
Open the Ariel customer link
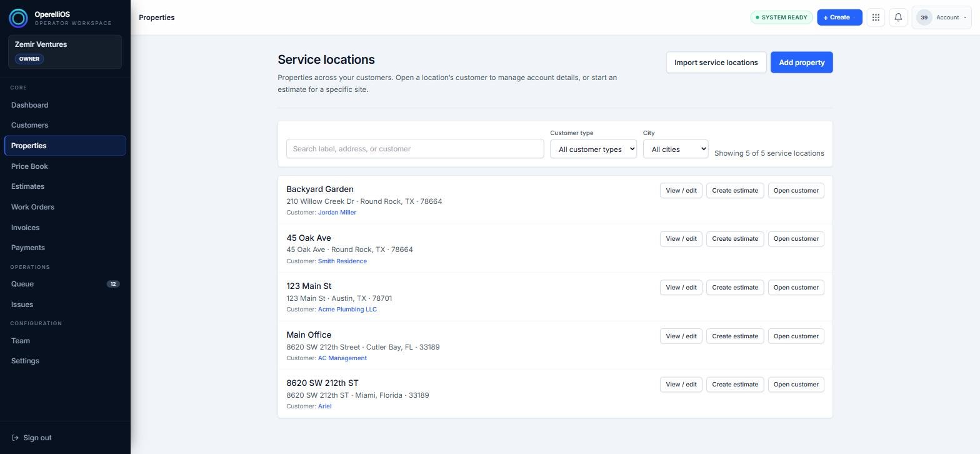coord(325,406)
